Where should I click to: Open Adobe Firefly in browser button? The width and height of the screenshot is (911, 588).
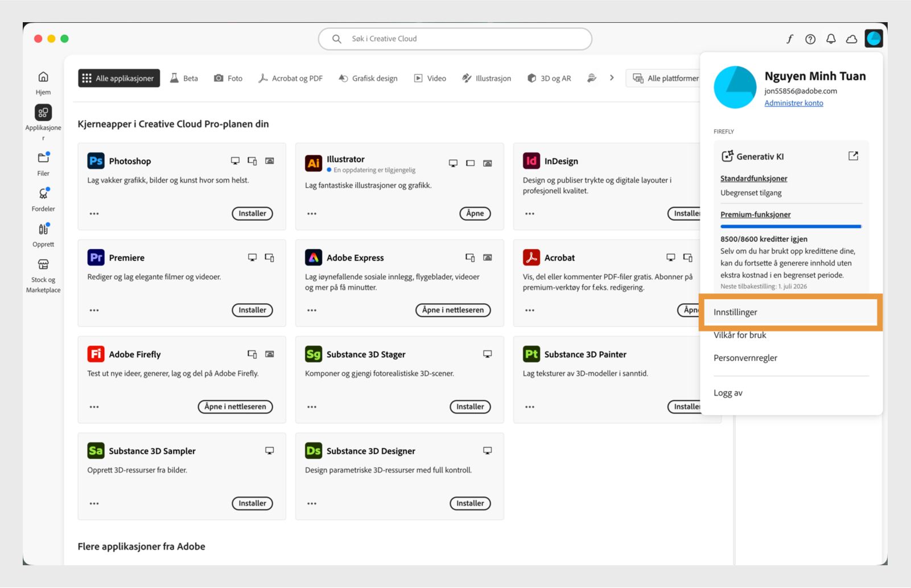(236, 407)
